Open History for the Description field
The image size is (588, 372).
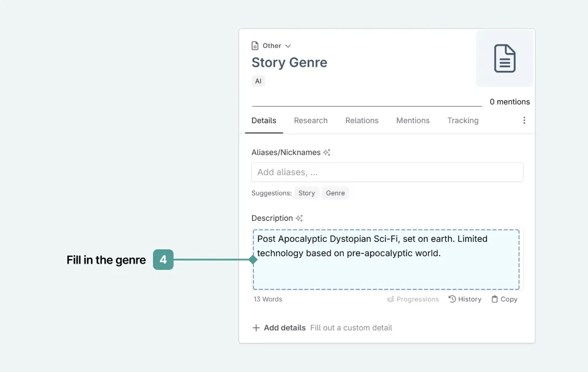465,299
